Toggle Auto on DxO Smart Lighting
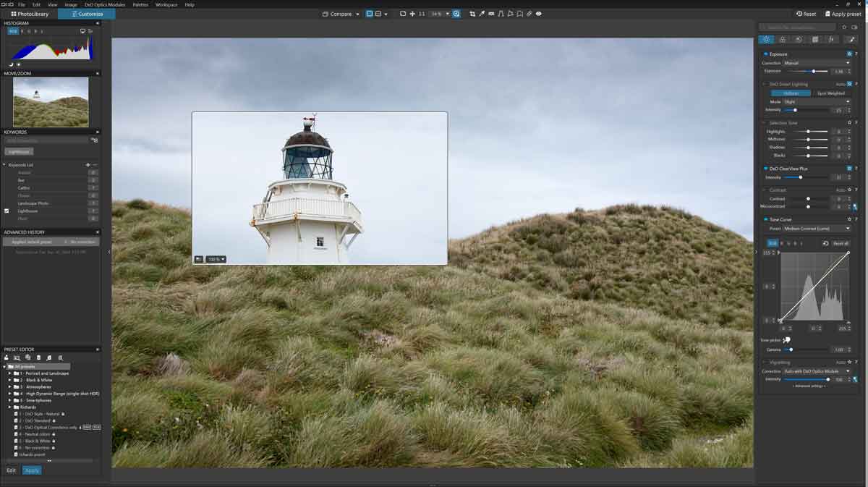This screenshot has height=487, width=868. [x=849, y=84]
